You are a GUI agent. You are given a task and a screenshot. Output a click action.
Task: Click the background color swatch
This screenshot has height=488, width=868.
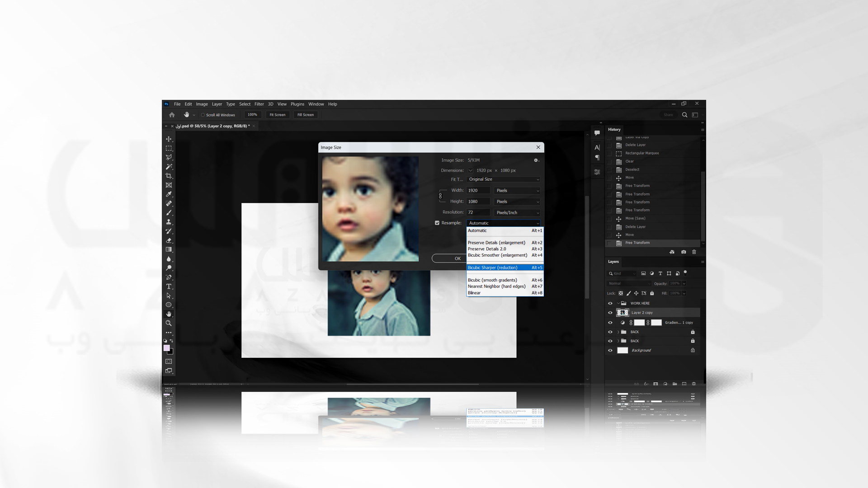tap(171, 352)
